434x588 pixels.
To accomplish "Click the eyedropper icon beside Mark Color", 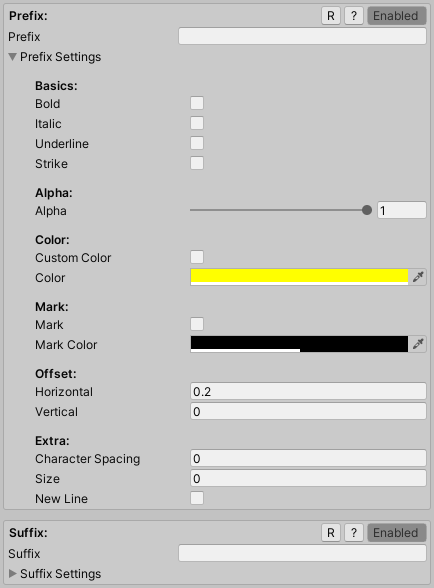I will [417, 344].
